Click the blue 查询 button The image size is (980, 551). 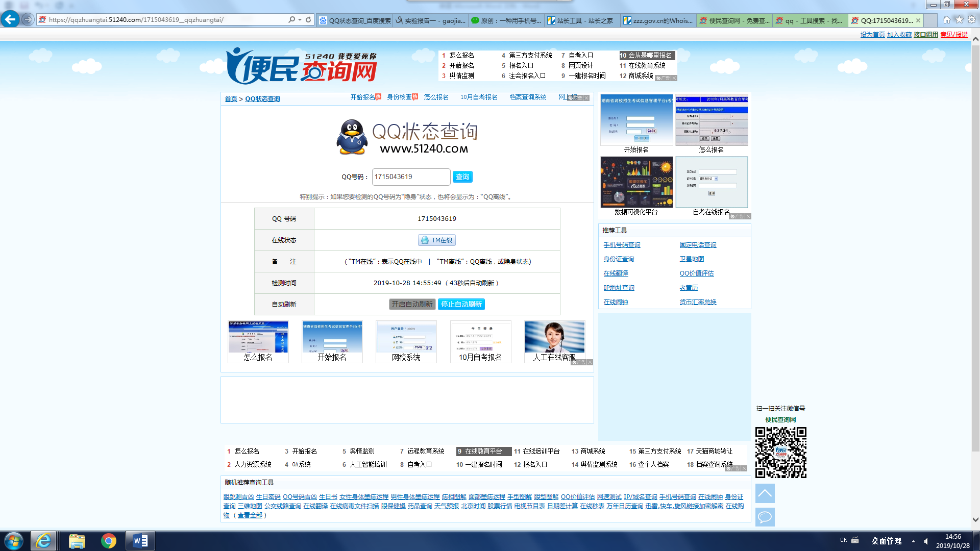pyautogui.click(x=462, y=177)
